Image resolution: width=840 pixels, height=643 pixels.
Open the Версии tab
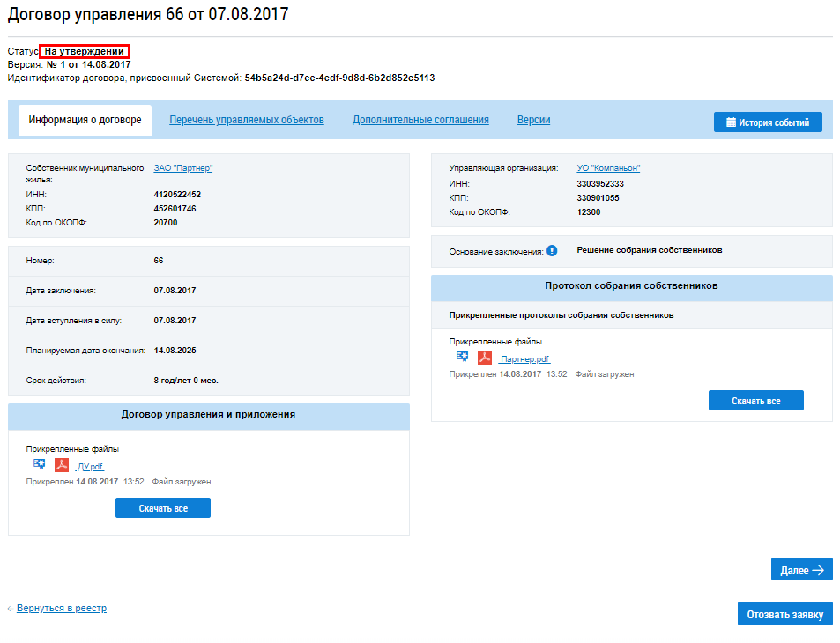[x=533, y=120]
